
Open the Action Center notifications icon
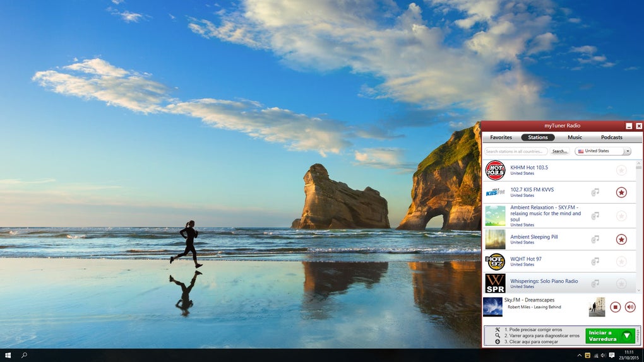[612, 356]
